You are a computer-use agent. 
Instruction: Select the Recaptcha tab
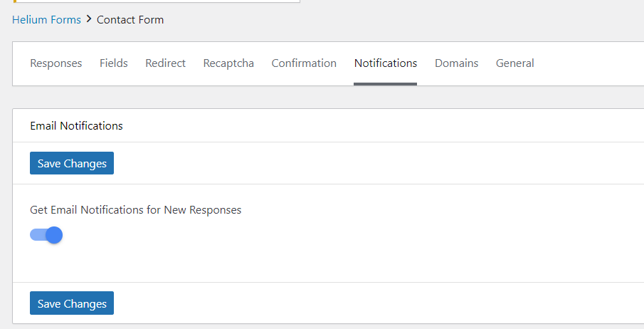(228, 63)
